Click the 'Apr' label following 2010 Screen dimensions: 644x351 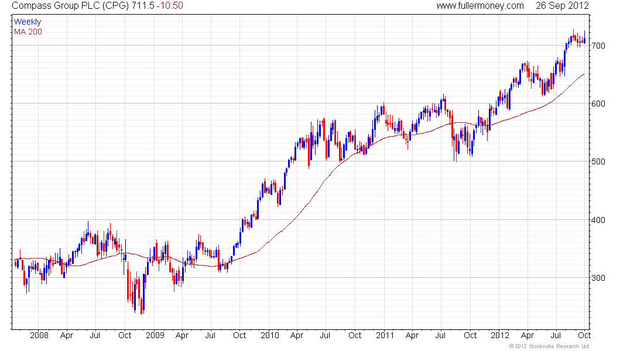tap(297, 336)
